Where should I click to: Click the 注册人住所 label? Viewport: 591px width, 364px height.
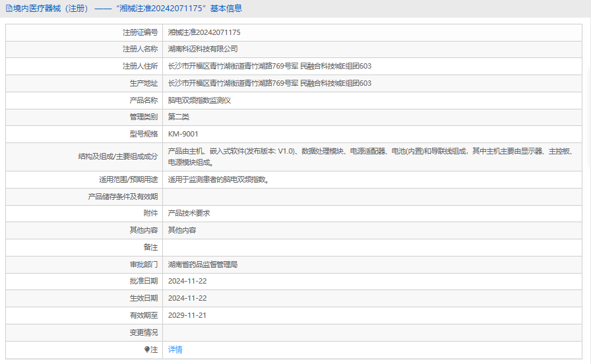(x=140, y=67)
